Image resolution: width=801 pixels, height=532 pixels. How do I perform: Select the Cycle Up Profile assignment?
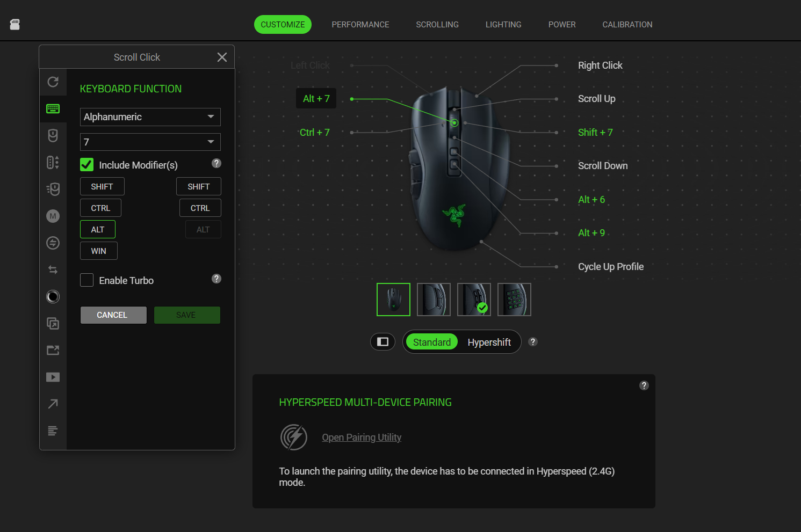click(611, 267)
